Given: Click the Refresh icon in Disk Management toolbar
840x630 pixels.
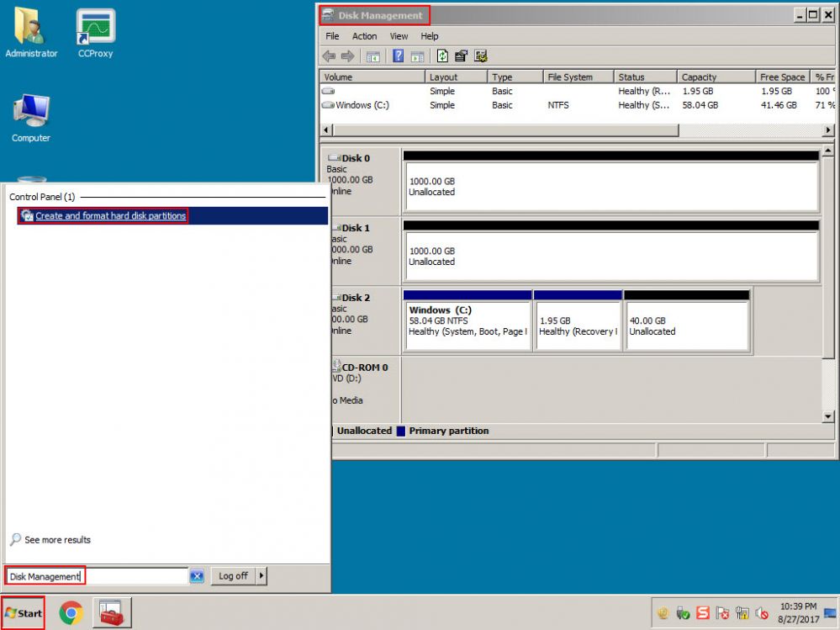Looking at the screenshot, I should pos(442,56).
